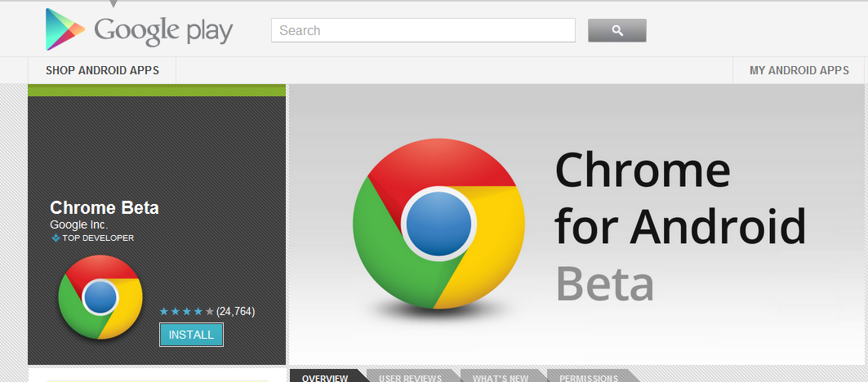This screenshot has width=868, height=382.
Task: Click the magnifying glass search button
Action: (x=617, y=30)
